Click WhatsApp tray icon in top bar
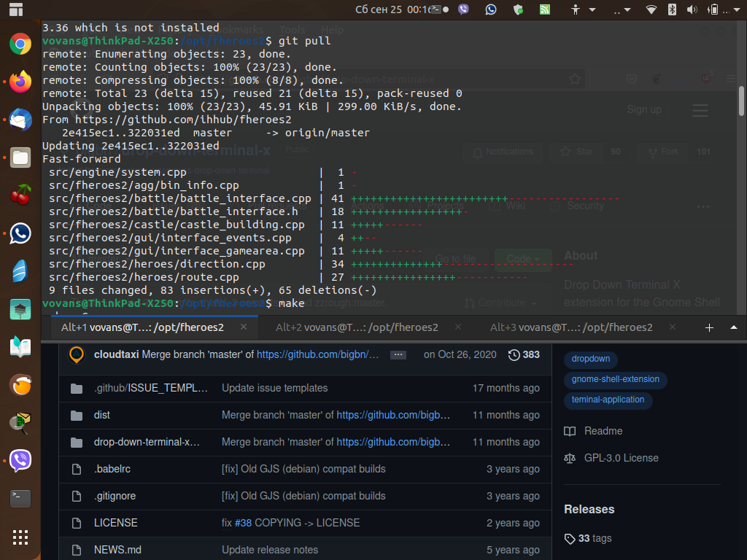Screen dimensions: 747x560 [x=491, y=9]
